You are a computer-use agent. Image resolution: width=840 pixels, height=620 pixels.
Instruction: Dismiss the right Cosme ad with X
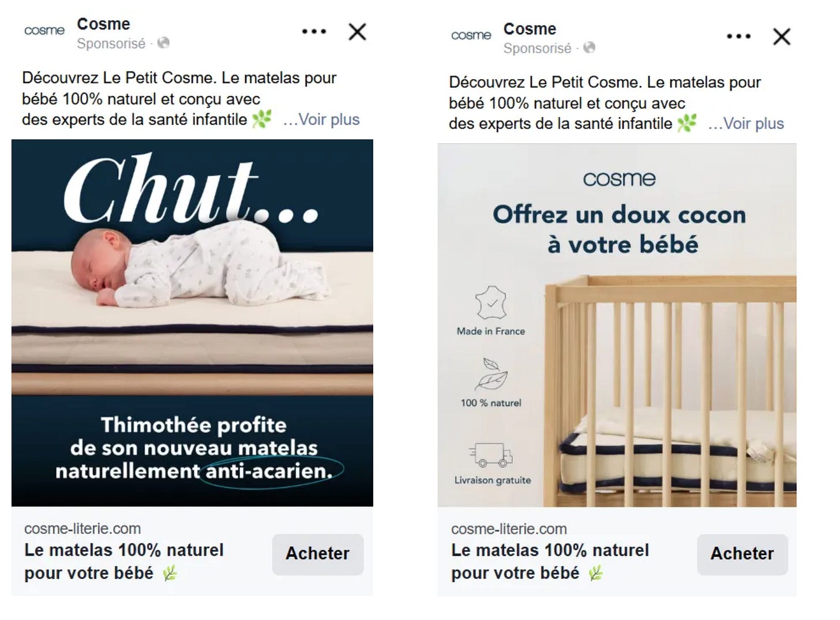(782, 36)
